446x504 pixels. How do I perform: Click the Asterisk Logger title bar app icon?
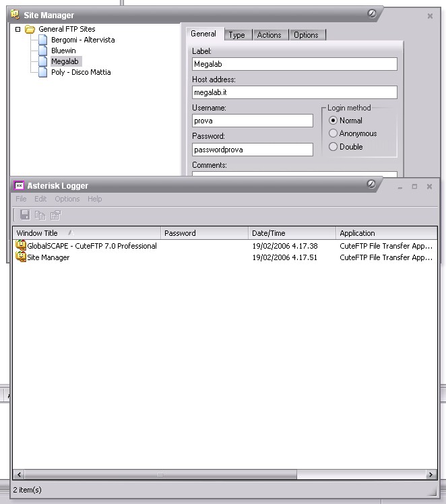pos(19,185)
